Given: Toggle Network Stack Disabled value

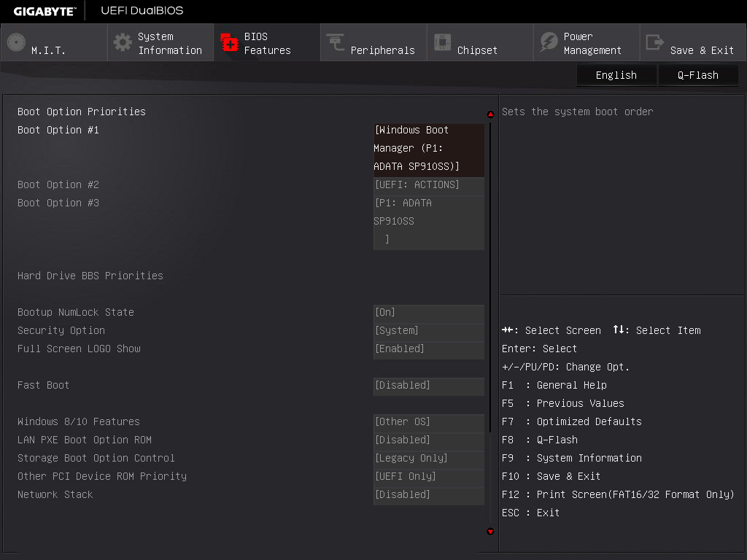Looking at the screenshot, I should tap(429, 495).
